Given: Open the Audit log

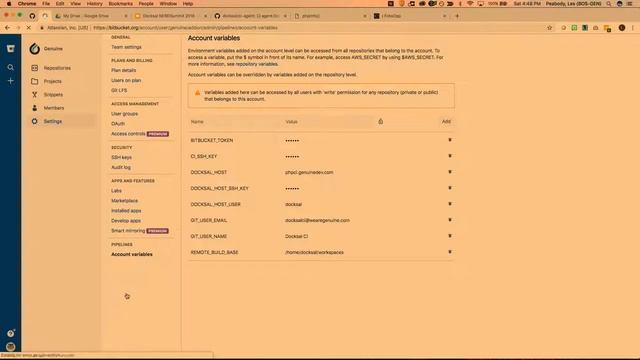Looking at the screenshot, I should pos(121,167).
